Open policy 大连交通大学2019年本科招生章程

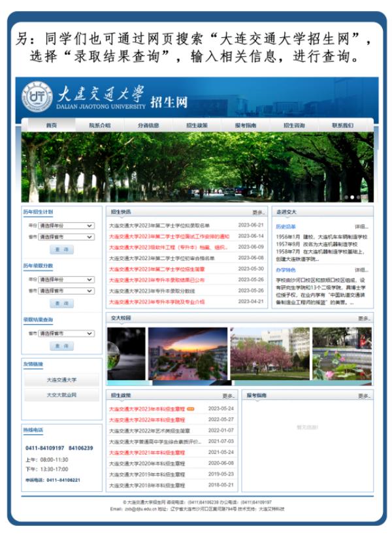click(147, 475)
